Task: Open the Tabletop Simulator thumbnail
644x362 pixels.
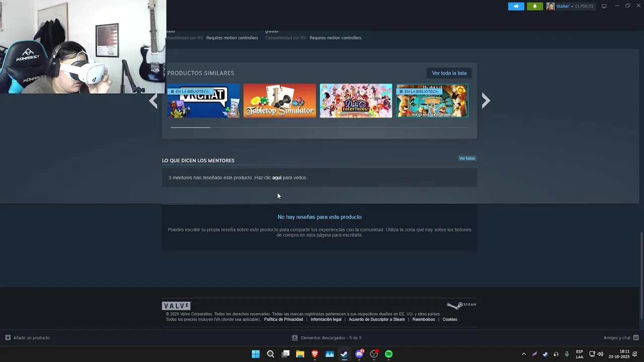Action: pyautogui.click(x=280, y=101)
